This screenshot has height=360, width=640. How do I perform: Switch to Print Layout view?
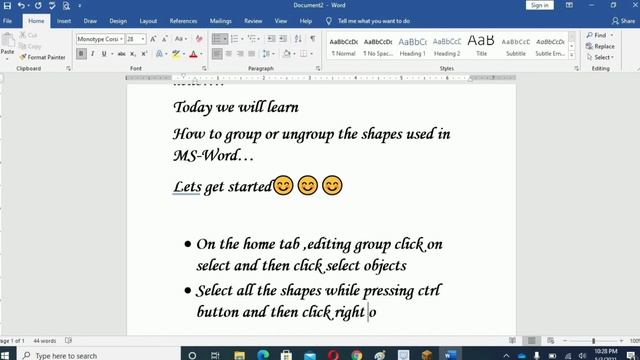(x=531, y=341)
